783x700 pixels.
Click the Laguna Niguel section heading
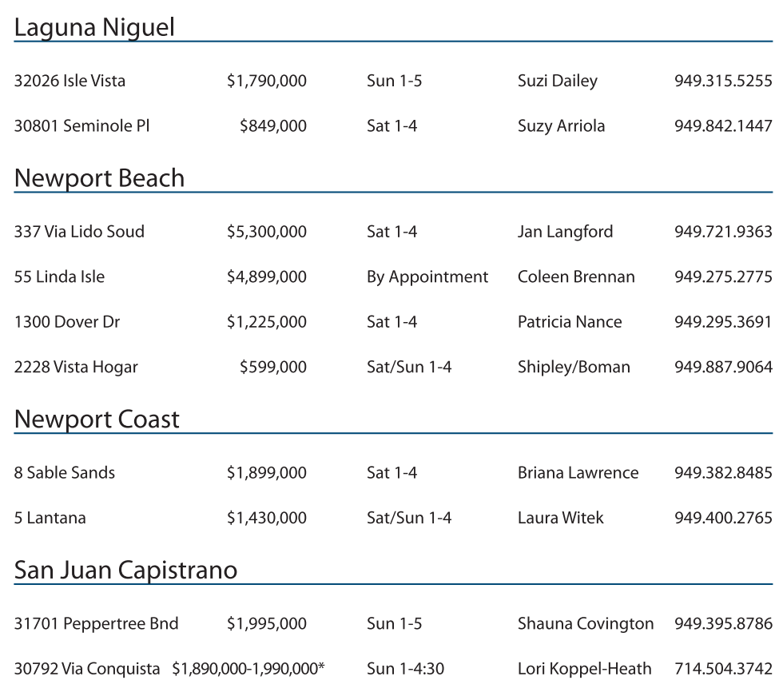coord(94,27)
